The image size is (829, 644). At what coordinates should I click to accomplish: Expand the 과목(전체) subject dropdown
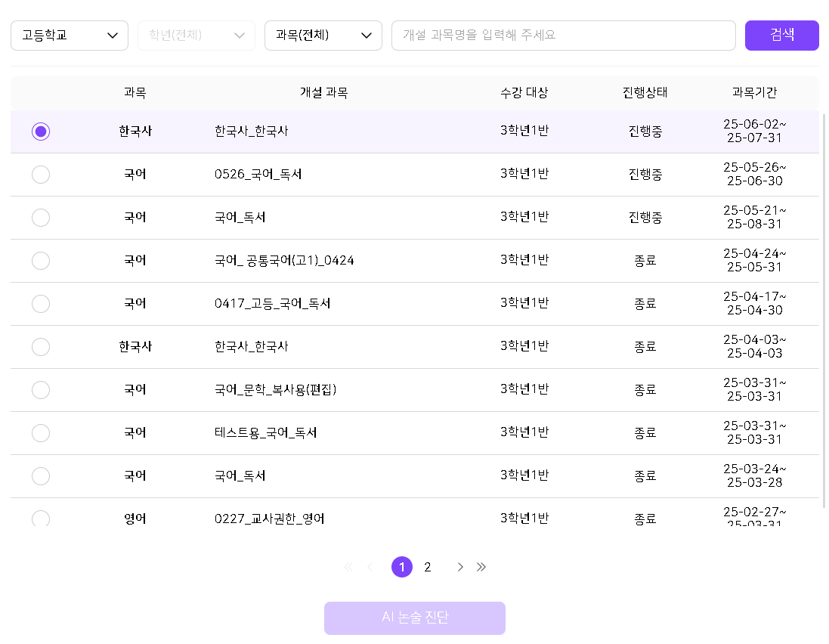click(x=323, y=36)
